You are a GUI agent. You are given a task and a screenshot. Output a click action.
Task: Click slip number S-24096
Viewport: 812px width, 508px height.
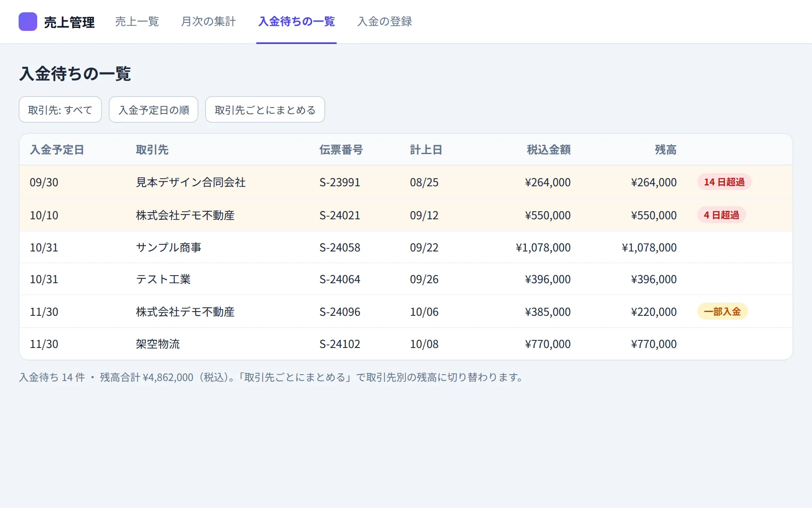coord(340,312)
